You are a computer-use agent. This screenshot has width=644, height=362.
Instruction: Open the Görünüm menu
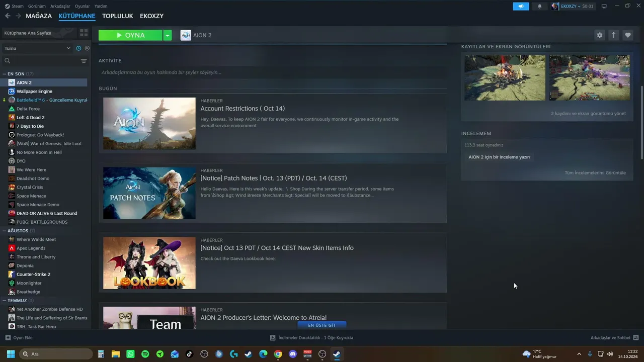tap(37, 6)
